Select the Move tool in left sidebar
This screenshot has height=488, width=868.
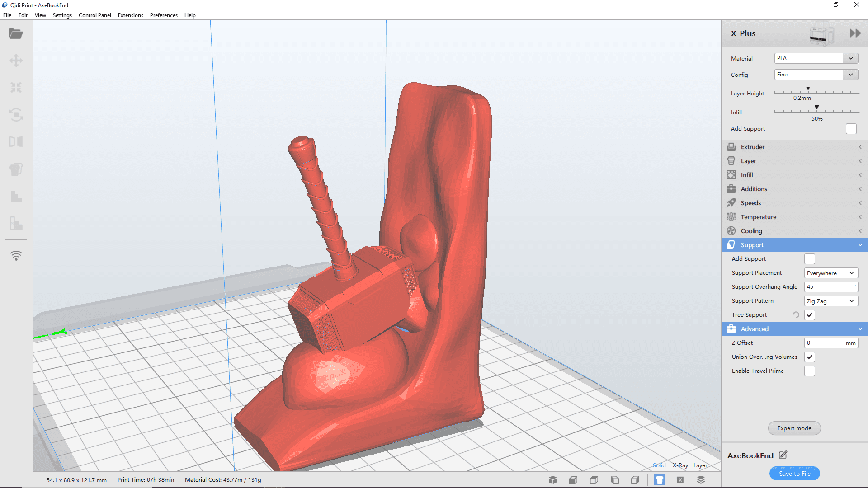coord(16,61)
